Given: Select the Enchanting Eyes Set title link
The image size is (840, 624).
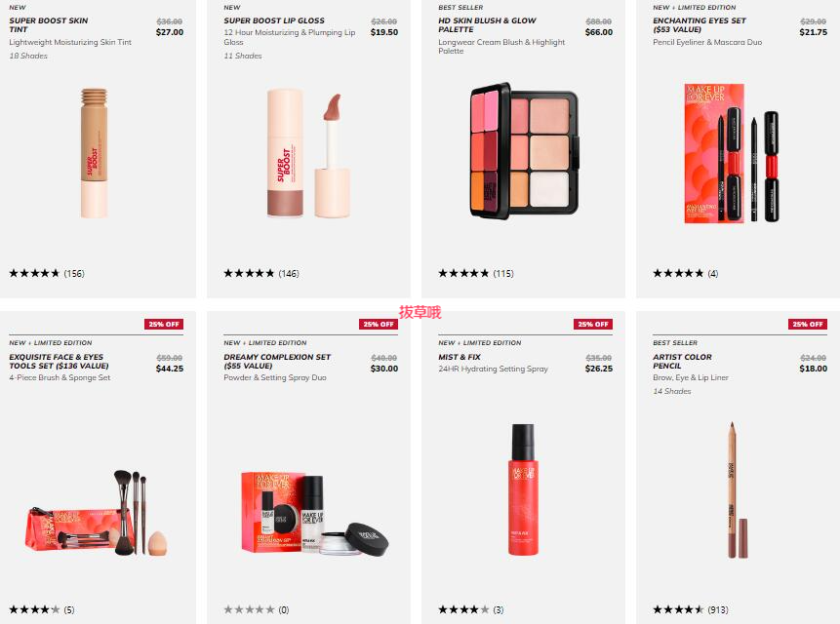Looking at the screenshot, I should click(700, 24).
